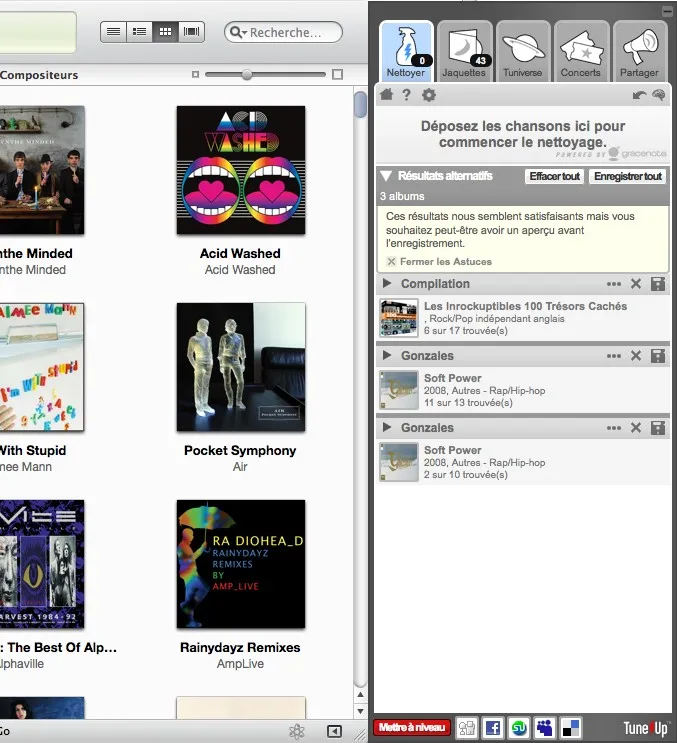This screenshot has height=743, width=677.
Task: Select the Compositeurs tab
Action: (39, 75)
